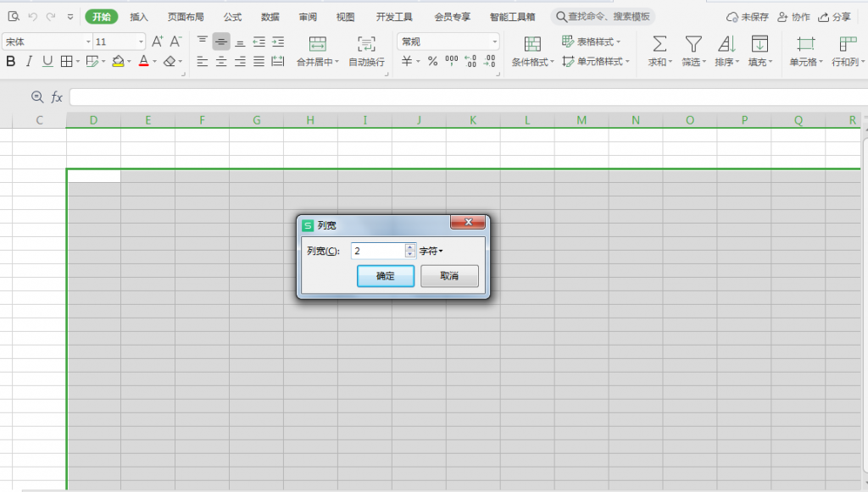The width and height of the screenshot is (868, 492).
Task: Click the decrease decimal places icon
Action: [489, 61]
